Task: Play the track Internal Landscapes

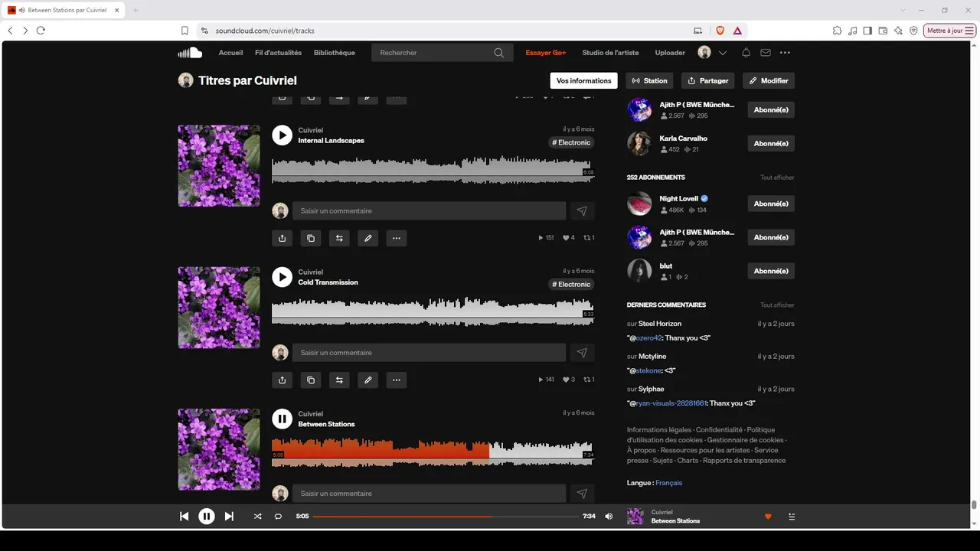Action: 283,135
